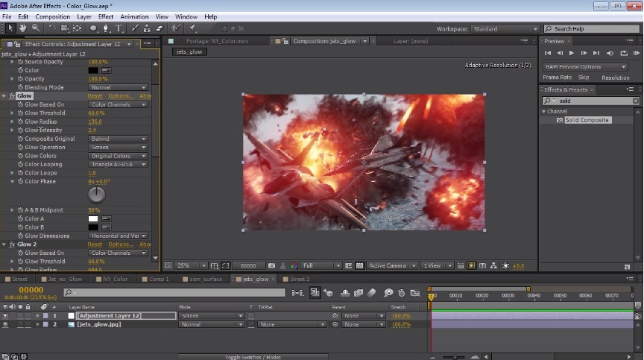Select the Zoom magnifier tool

coord(34,28)
